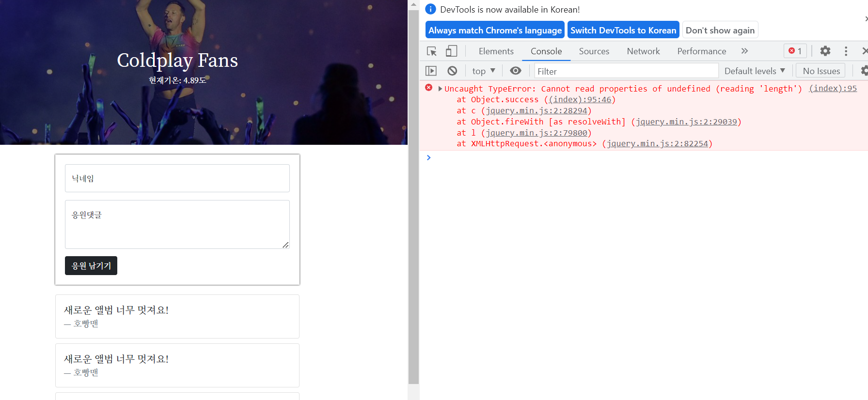The height and width of the screenshot is (400, 868).
Task: Select the inspect element picker icon
Action: coord(432,51)
